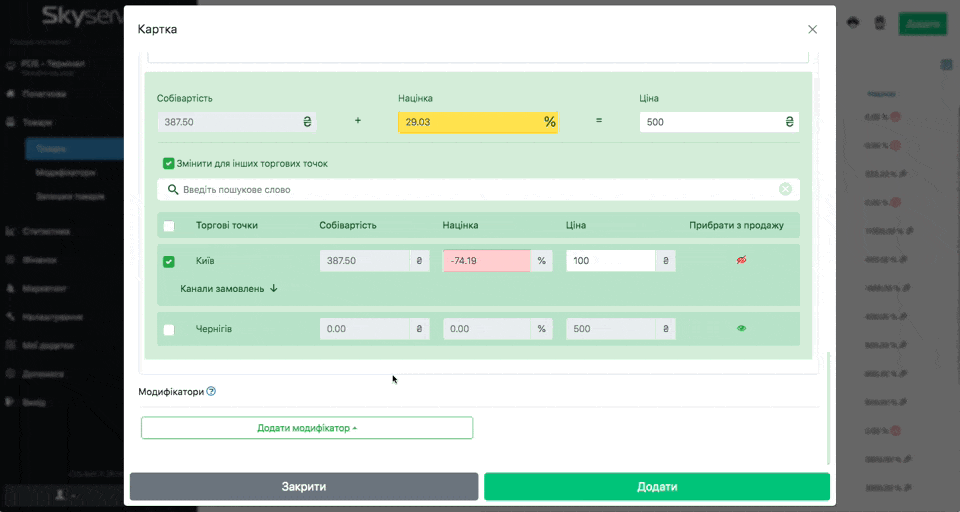
Task: Click the percent icon in the Київ Націнка field
Action: point(541,261)
